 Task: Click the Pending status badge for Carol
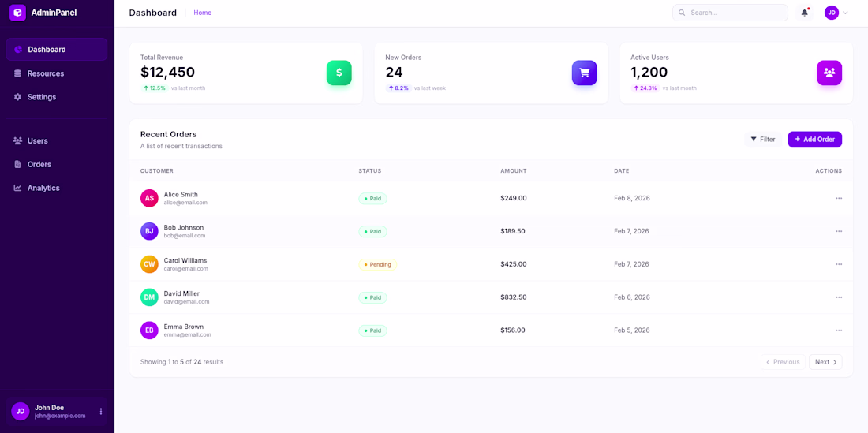coord(377,264)
